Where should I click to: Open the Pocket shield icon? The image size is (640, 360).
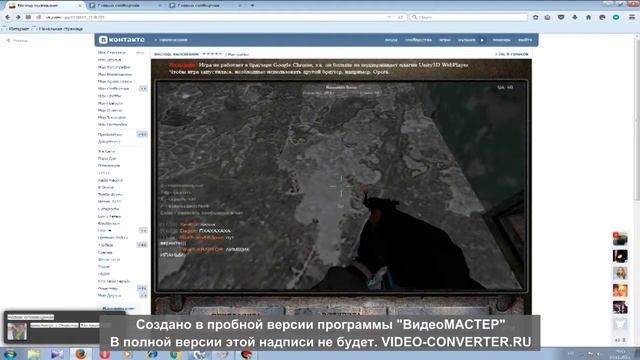[x=561, y=17]
